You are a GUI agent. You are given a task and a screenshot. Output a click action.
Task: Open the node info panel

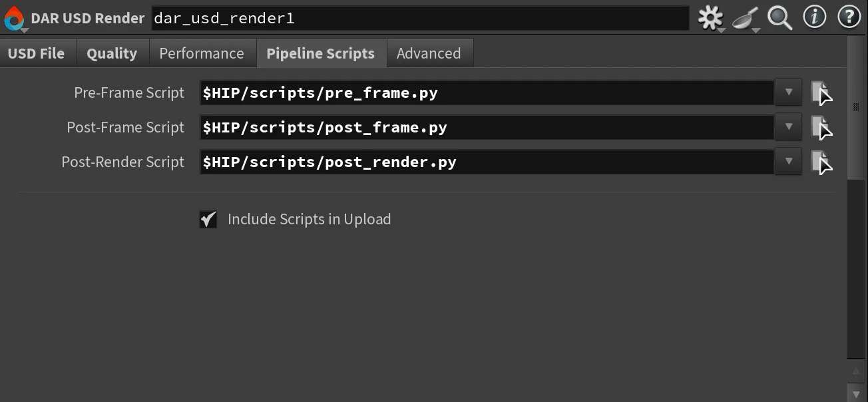coord(814,18)
